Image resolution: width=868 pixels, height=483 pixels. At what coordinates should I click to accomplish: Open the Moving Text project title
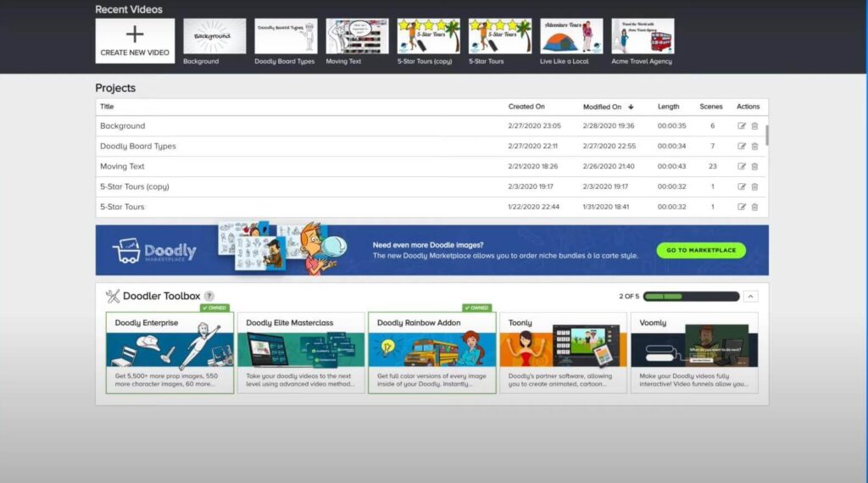point(122,166)
